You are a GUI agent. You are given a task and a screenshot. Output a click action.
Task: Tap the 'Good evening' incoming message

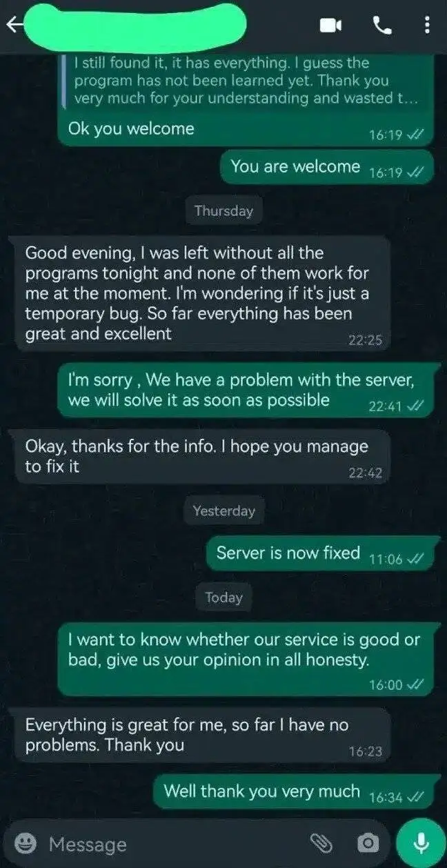[x=203, y=293]
